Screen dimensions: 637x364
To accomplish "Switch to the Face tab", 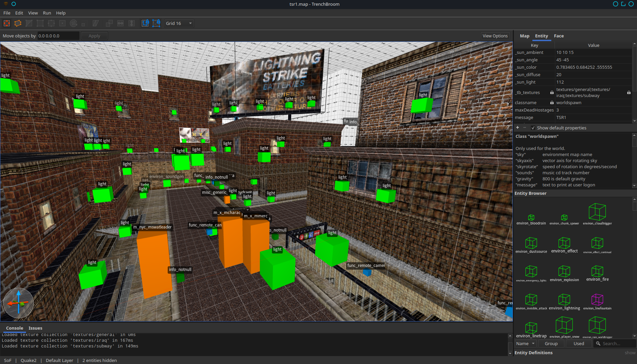I will [x=559, y=36].
